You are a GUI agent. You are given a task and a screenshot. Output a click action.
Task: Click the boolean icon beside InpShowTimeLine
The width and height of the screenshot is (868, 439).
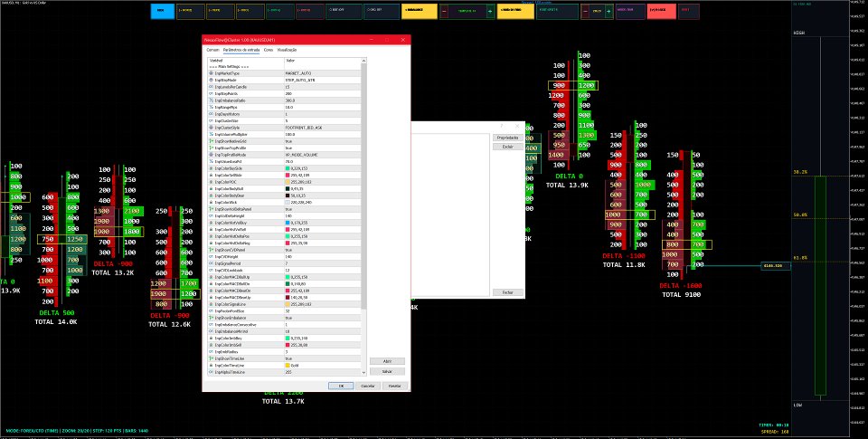(212, 358)
